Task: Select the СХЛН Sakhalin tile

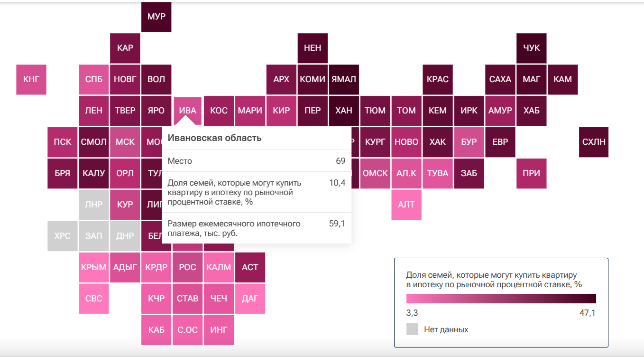Action: coord(594,142)
